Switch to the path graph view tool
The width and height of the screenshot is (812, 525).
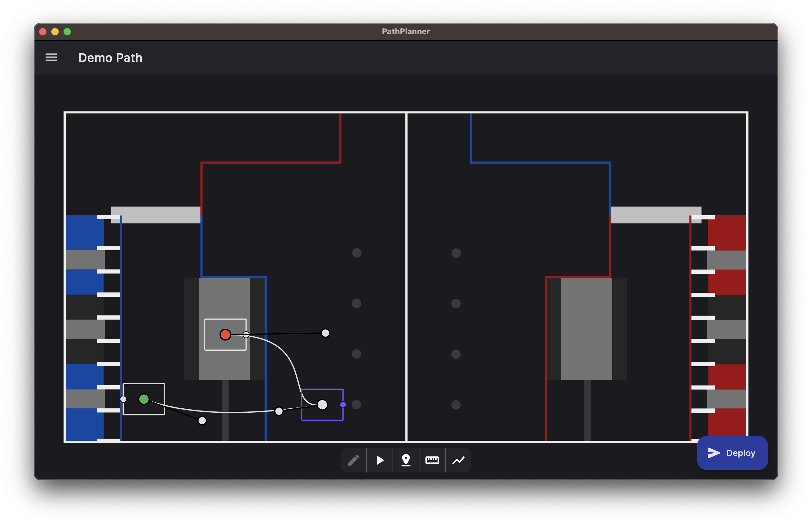(459, 460)
